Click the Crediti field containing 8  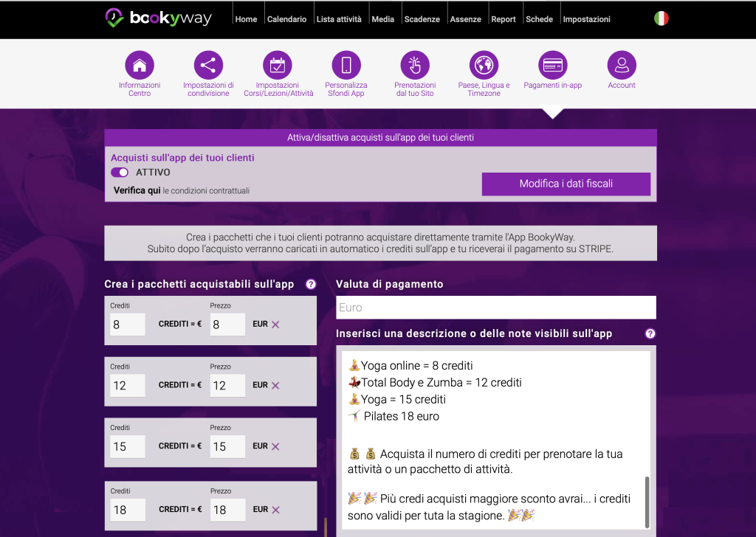(128, 324)
